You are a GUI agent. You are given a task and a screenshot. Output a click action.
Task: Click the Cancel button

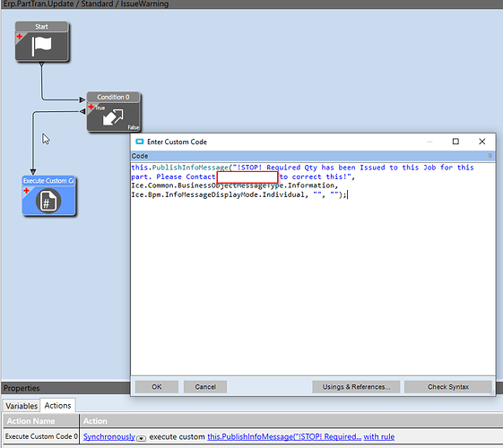point(205,387)
